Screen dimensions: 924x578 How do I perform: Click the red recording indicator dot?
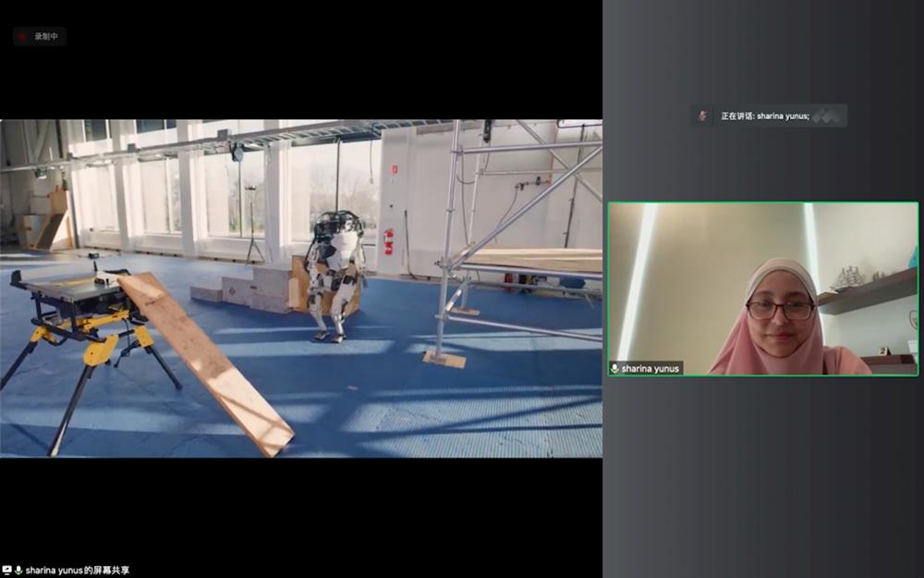(24, 37)
